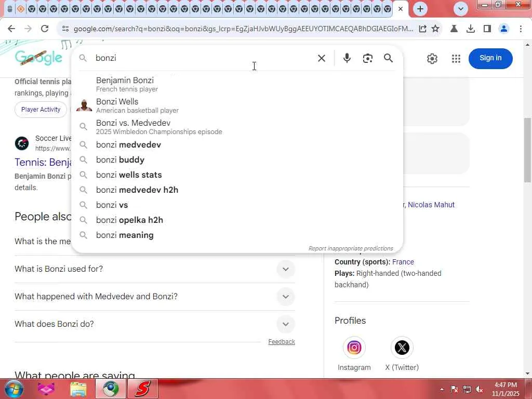The image size is (532, 399).
Task: Choose bonzi opelka h2h suggestion
Action: [237, 220]
